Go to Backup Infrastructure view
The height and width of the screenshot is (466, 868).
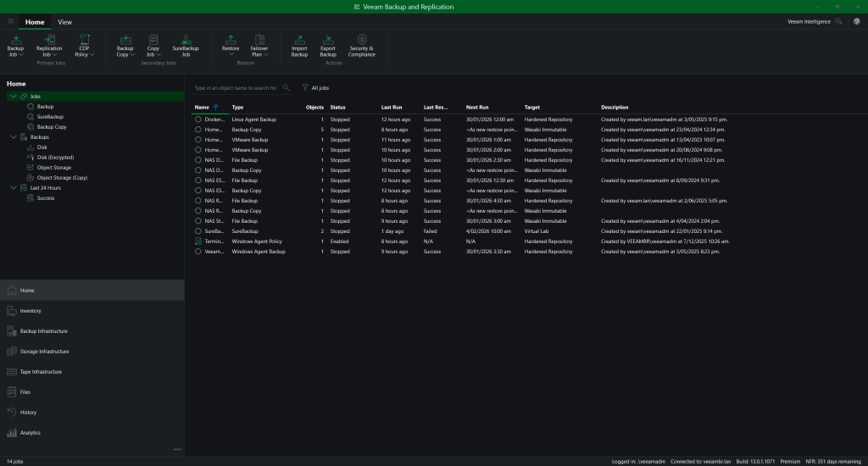(x=43, y=331)
